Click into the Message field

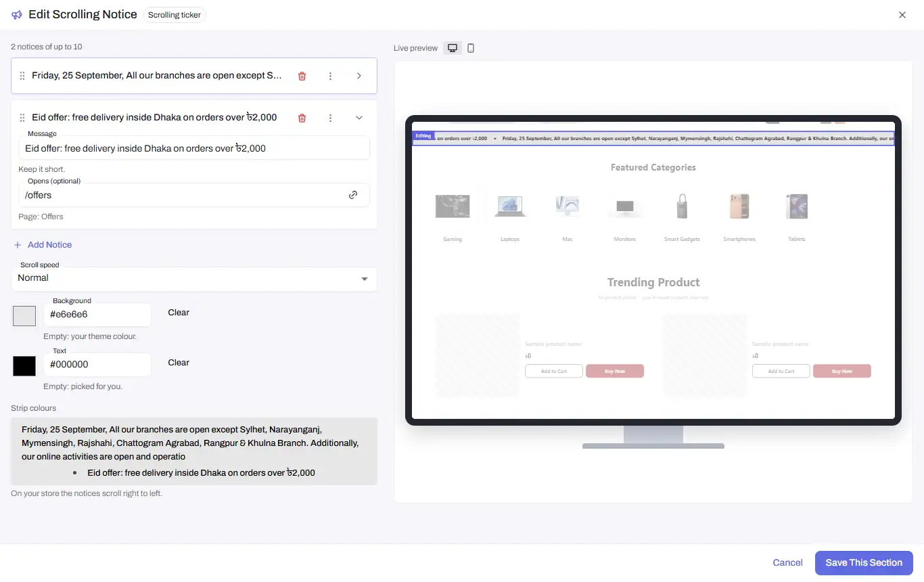pos(194,148)
